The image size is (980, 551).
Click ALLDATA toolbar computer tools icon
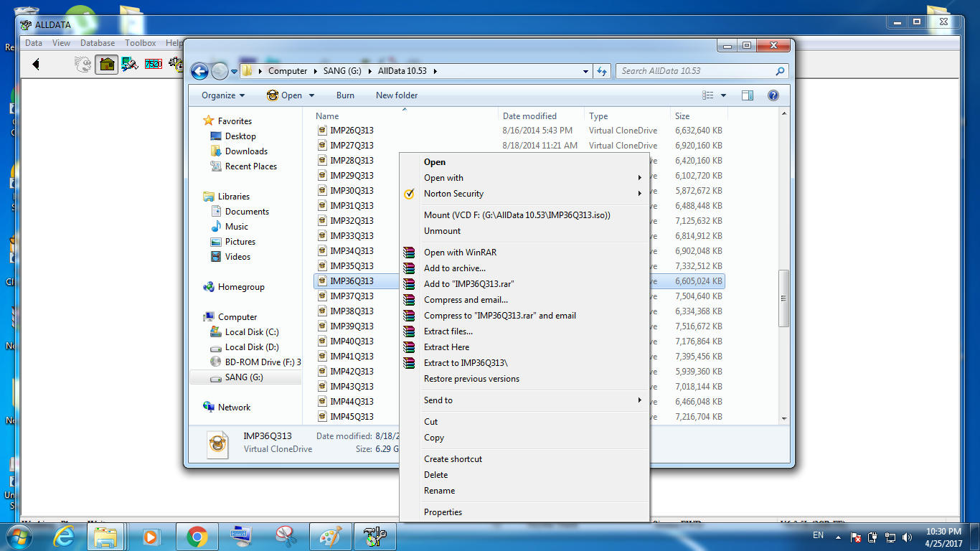[130, 65]
